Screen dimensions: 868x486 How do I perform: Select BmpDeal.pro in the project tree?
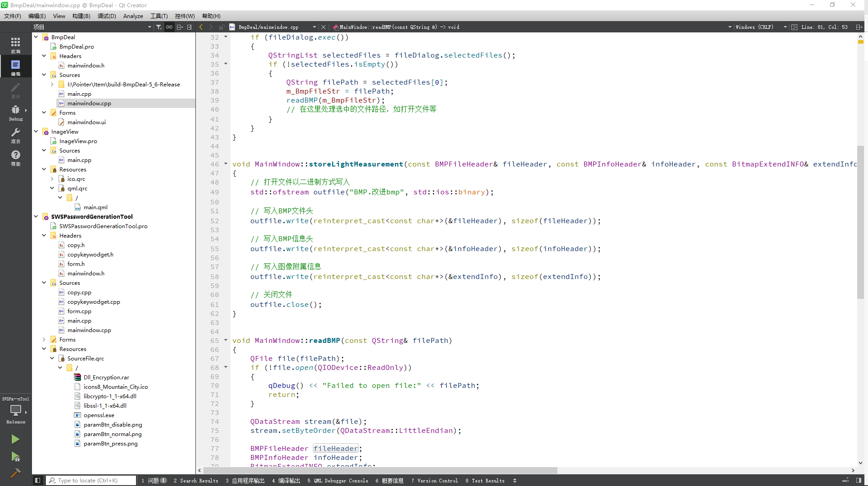(77, 46)
